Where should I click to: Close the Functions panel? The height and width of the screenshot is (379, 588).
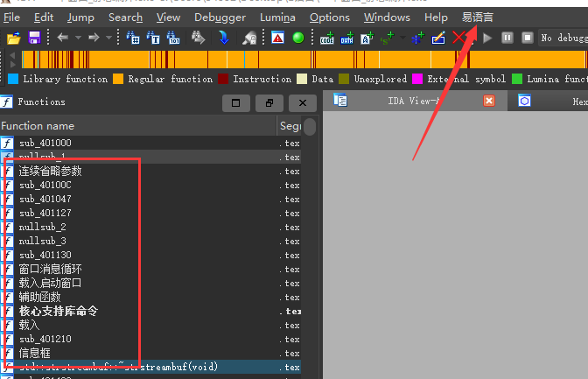tap(303, 102)
